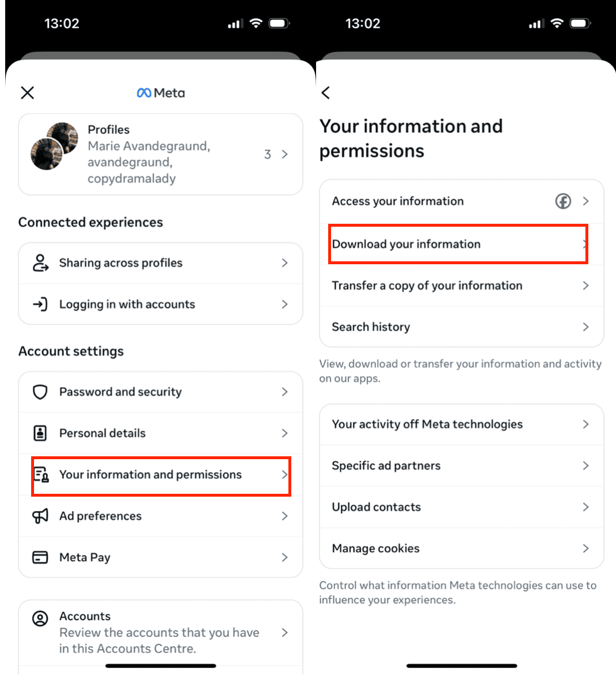616x683 pixels.
Task: Tap the shield icon for Password and security
Action: coord(40,392)
